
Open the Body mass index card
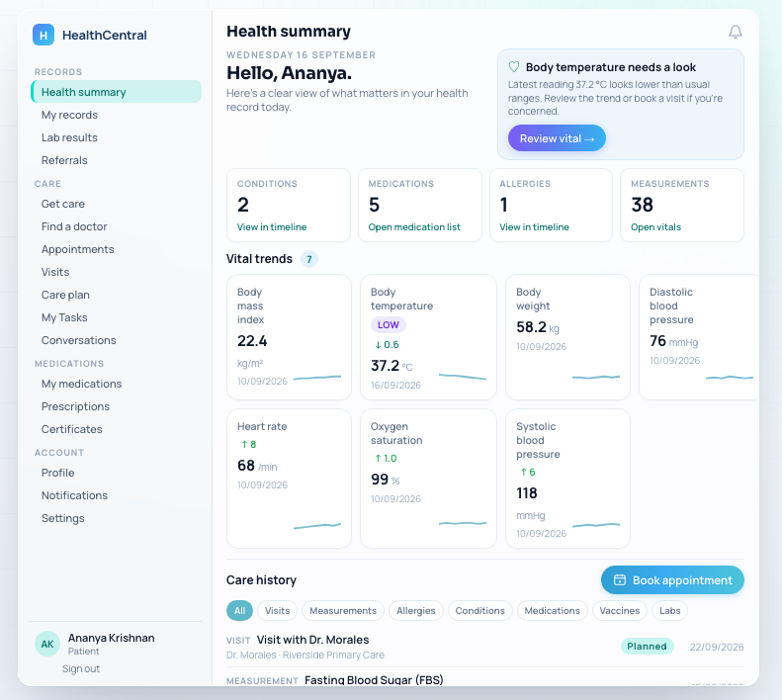click(289, 337)
